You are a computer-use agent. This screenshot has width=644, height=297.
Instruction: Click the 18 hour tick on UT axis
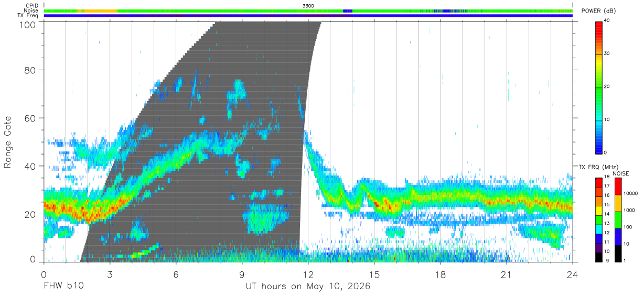pyautogui.click(x=441, y=274)
